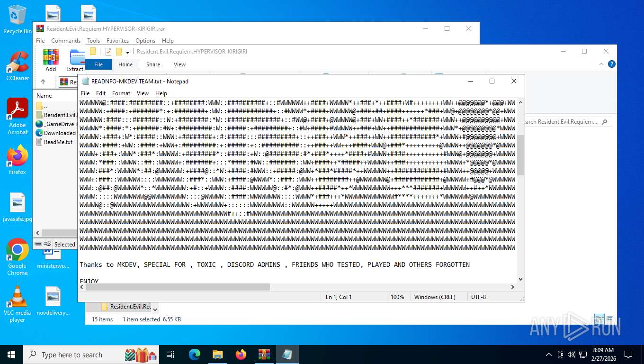The image size is (644, 364).
Task: Click the Add button in WinRAR toolbar
Action: pos(51,61)
